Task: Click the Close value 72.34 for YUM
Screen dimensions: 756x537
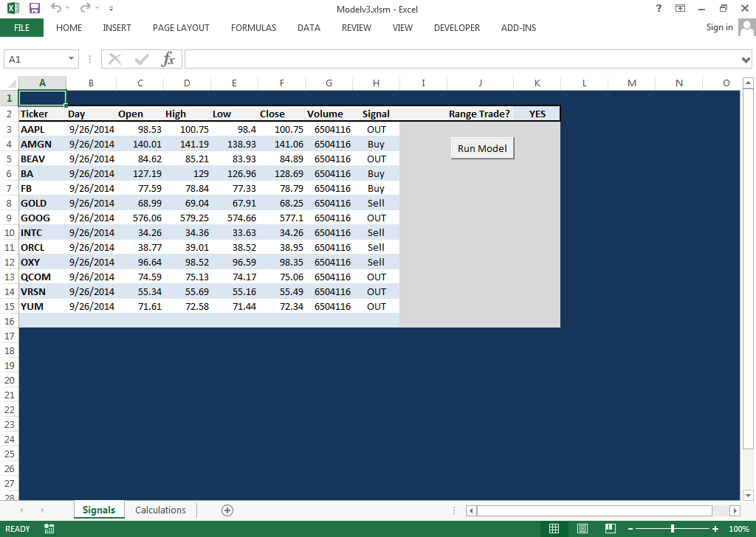Action: (x=281, y=306)
